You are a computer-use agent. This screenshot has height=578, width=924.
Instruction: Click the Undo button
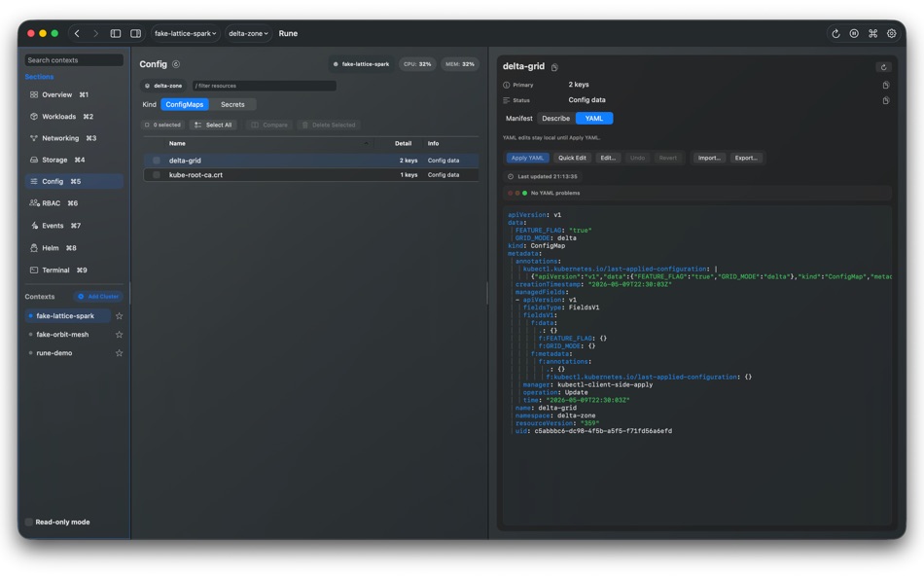click(x=638, y=158)
